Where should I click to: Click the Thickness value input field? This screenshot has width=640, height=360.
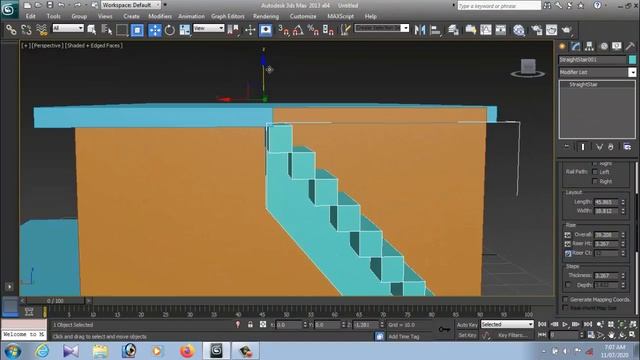pos(606,276)
